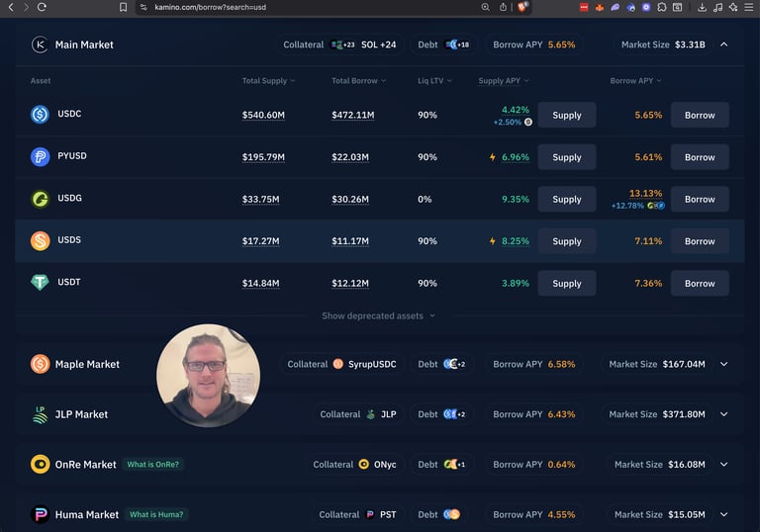Supply USDT
The height and width of the screenshot is (532, 760).
pos(567,284)
